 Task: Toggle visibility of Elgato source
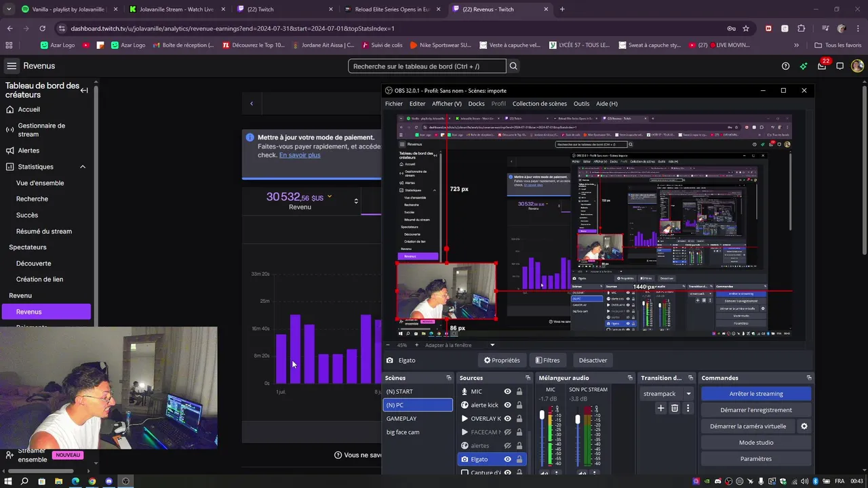pos(507,460)
